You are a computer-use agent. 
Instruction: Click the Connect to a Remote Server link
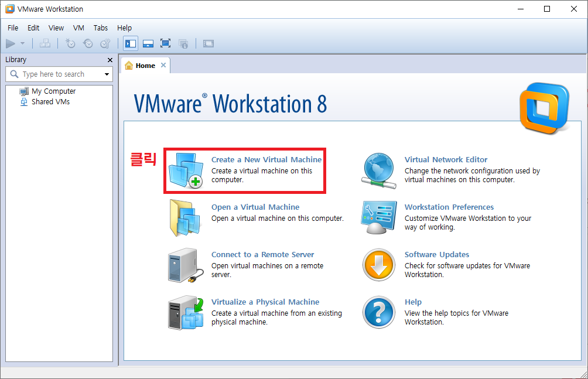tap(262, 254)
